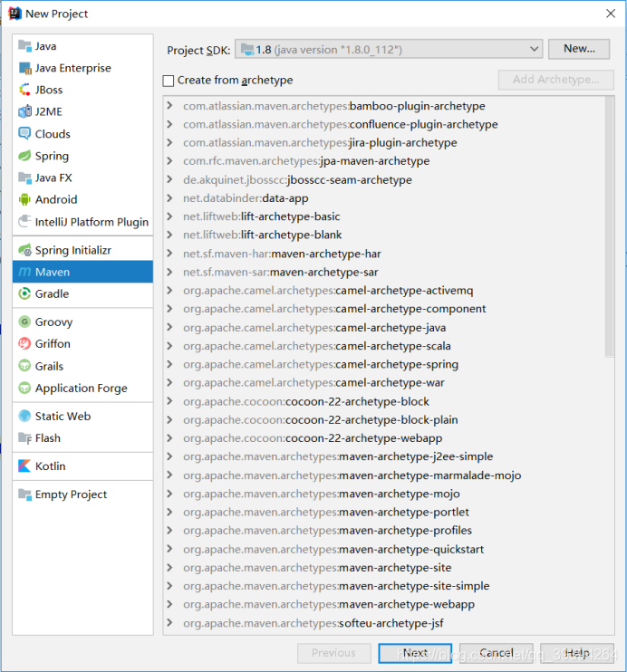The image size is (627, 672).
Task: Select maven-archetype-sar entry
Action: [281, 272]
